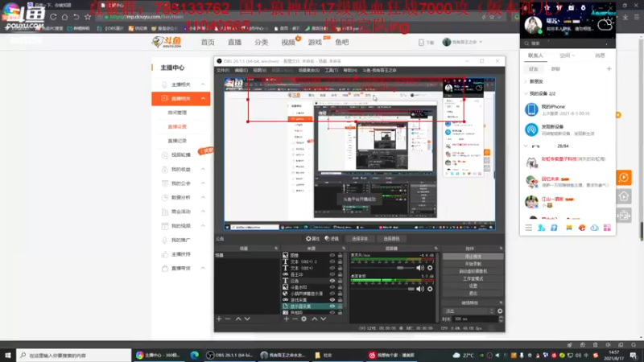This screenshot has height=362, width=644.
Task: Add a new scene with the plus icon
Action: (x=219, y=319)
